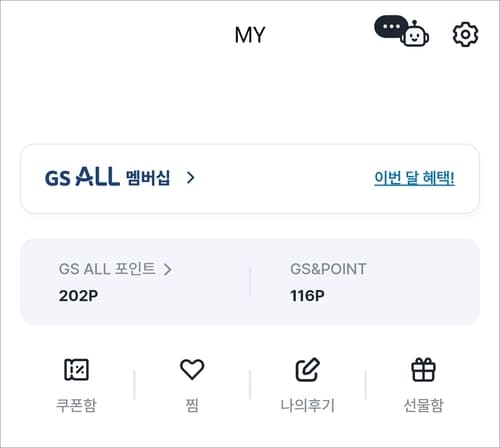The image size is (500, 448).
Task: Tap the GS ALL 포인트 label
Action: (107, 269)
